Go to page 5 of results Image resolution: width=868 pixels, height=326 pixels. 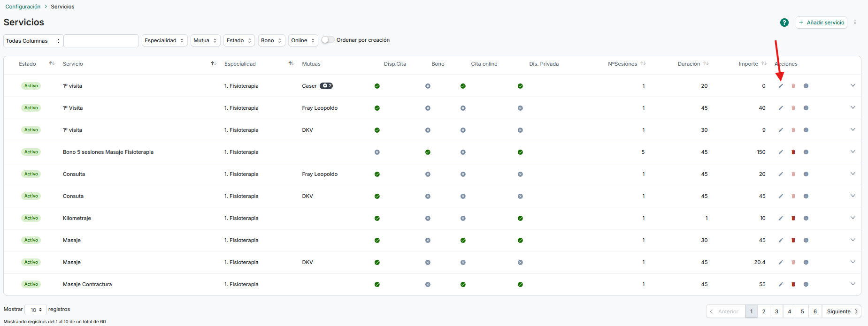(x=802, y=311)
